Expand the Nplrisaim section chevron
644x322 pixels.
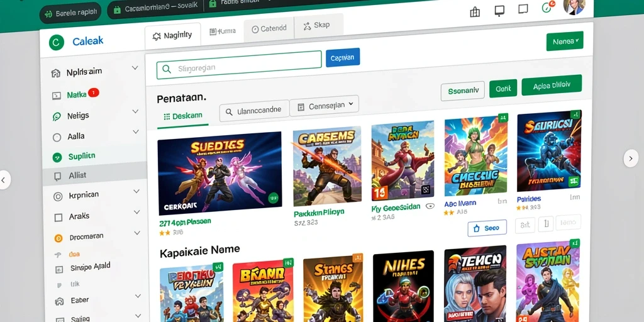click(x=135, y=68)
